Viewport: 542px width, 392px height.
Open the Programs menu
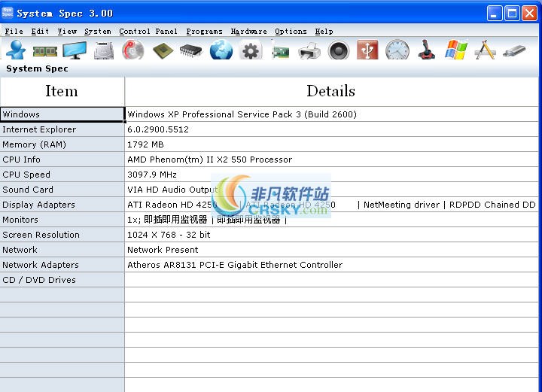click(x=204, y=32)
